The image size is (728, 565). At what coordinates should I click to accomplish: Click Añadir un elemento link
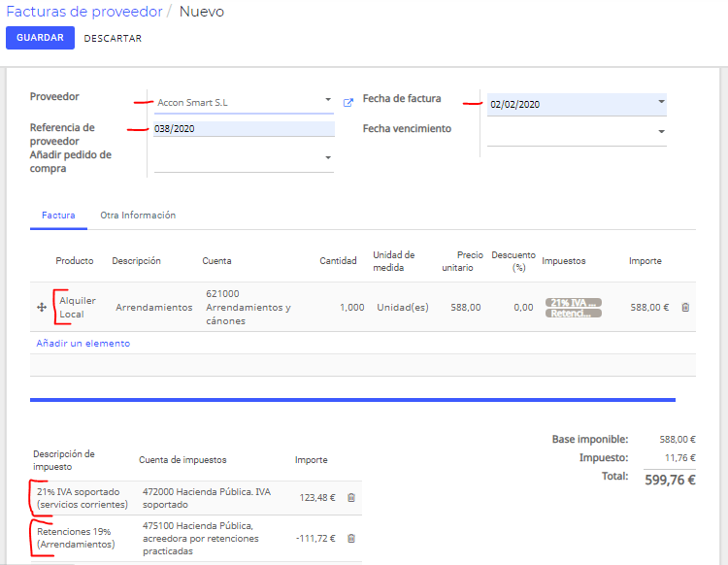point(83,343)
